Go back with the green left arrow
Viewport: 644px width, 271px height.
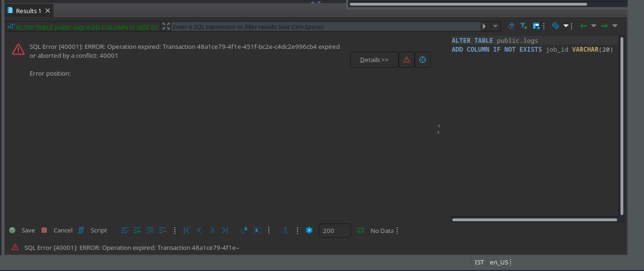point(583,26)
